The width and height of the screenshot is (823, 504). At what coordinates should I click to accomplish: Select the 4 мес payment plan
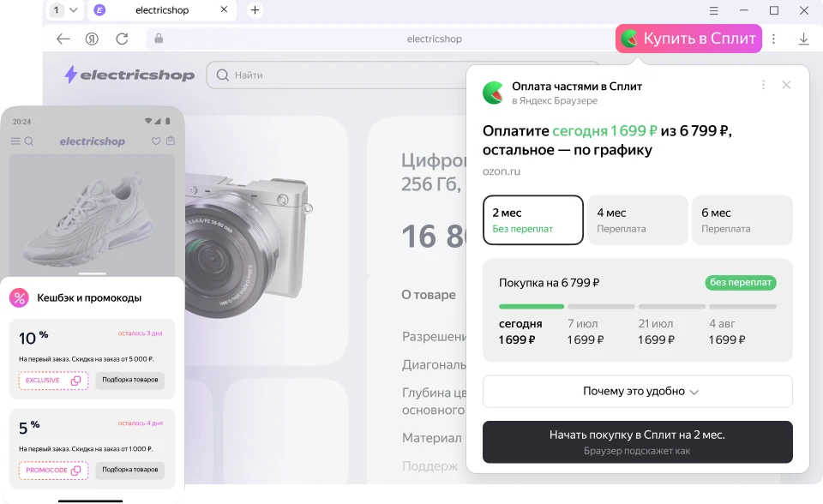pyautogui.click(x=637, y=220)
